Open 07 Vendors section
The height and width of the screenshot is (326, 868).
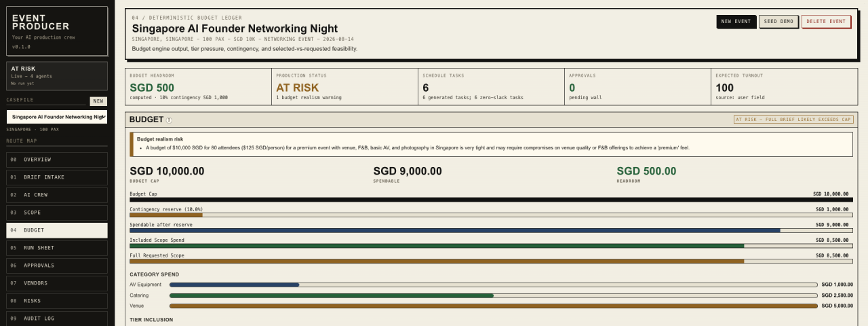(57, 283)
